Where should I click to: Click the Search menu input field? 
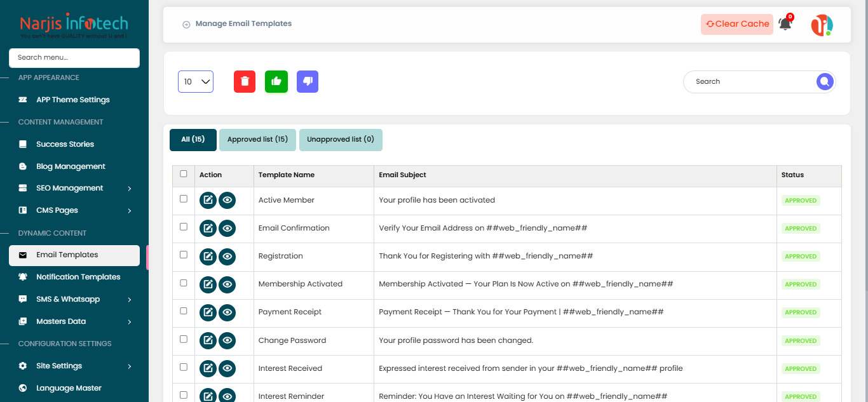tap(74, 58)
